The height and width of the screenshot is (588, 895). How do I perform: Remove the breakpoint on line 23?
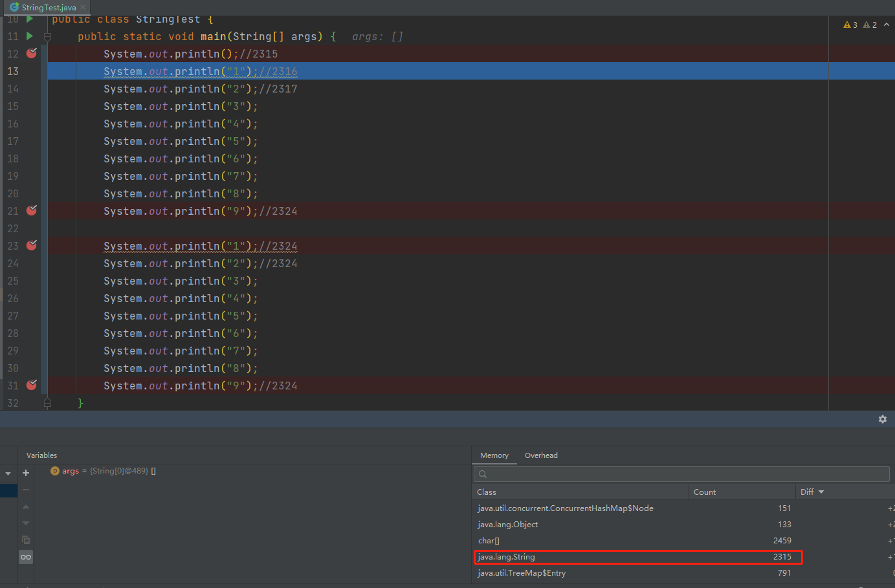click(31, 246)
